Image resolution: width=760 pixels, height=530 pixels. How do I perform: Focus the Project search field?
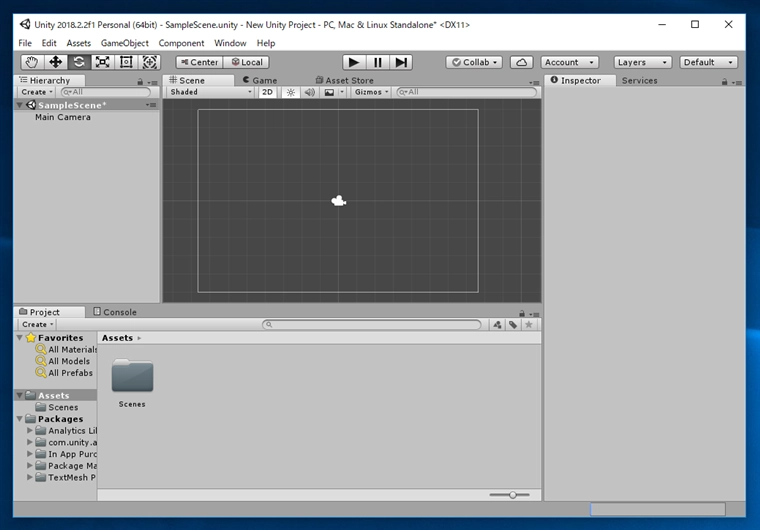click(372, 324)
